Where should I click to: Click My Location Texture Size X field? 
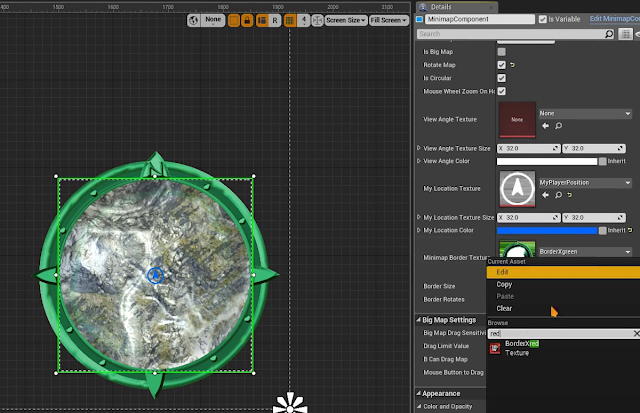click(x=529, y=218)
